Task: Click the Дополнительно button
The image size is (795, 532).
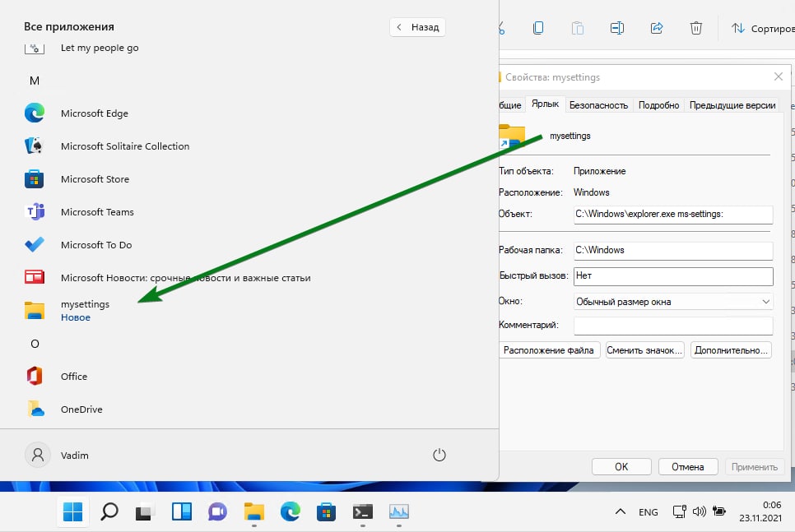Action: [731, 350]
